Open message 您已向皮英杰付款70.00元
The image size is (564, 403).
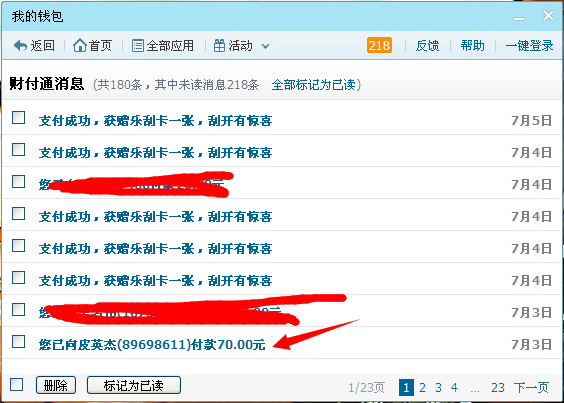152,345
